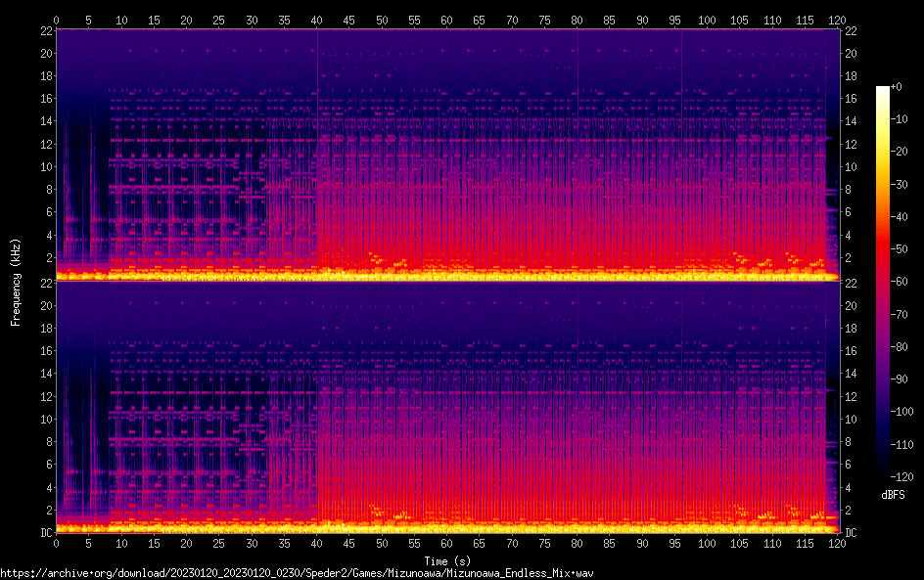Click the '80' tick on top time axis
Viewport: 924px width, 580px height.
pyautogui.click(x=577, y=19)
